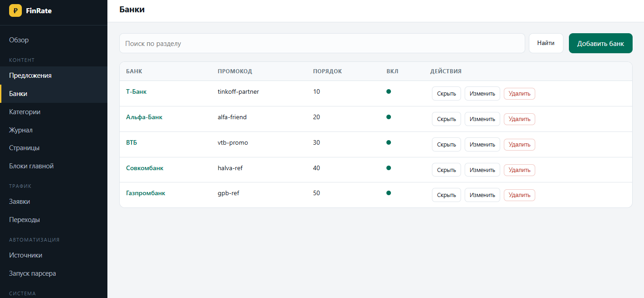
Task: Delete ВТБ with the Удалить button
Action: tap(519, 145)
